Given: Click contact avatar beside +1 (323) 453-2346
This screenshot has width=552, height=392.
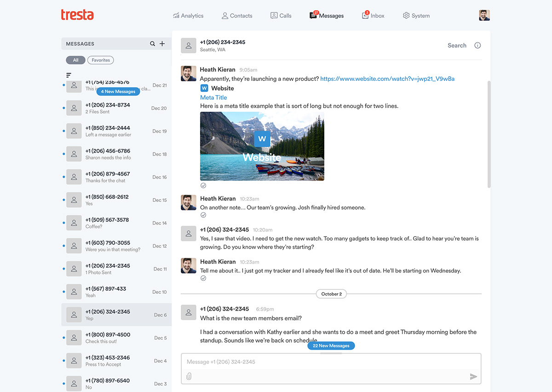Looking at the screenshot, I should (74, 361).
